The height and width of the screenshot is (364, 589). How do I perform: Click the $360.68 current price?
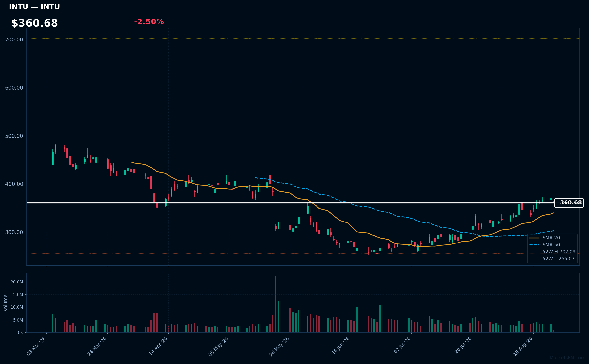click(34, 23)
